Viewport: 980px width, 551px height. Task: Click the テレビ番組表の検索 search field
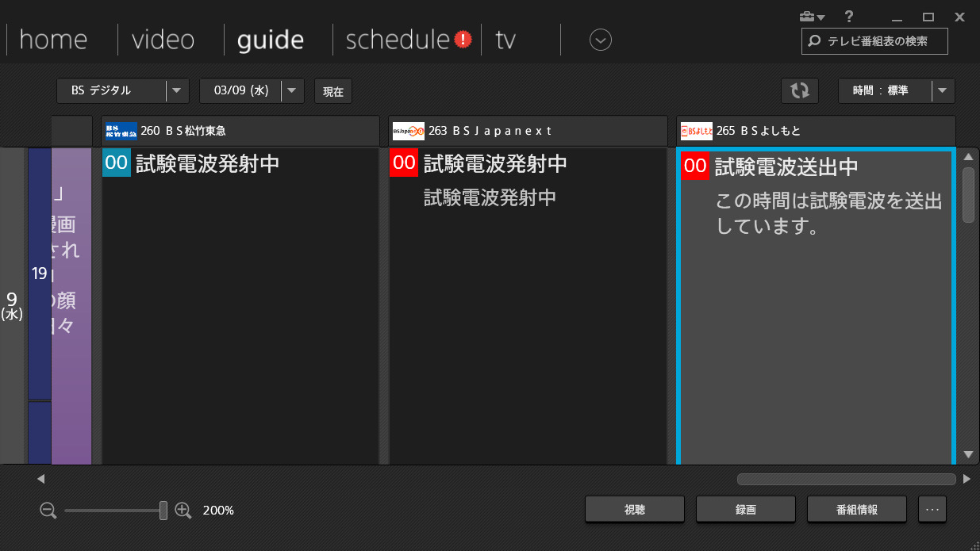tap(875, 41)
